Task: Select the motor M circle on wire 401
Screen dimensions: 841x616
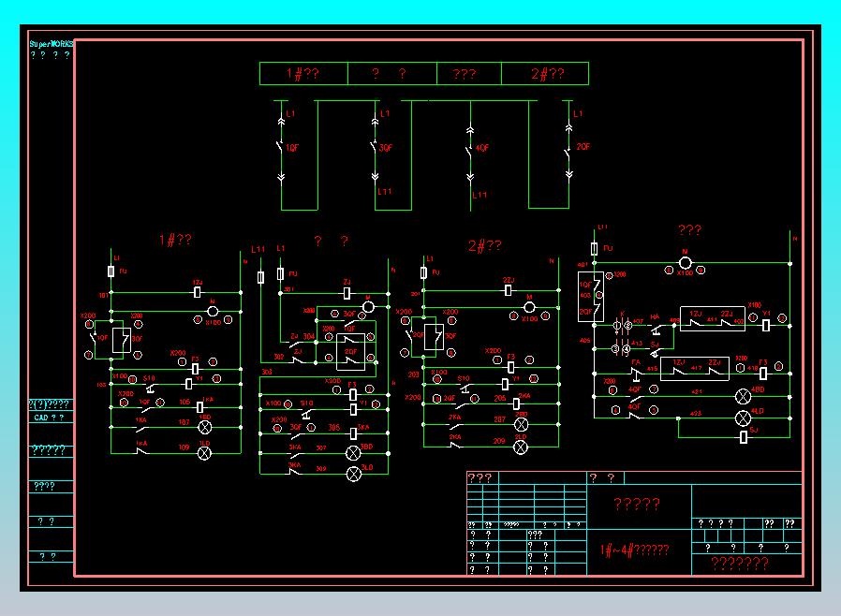Action: coord(686,263)
